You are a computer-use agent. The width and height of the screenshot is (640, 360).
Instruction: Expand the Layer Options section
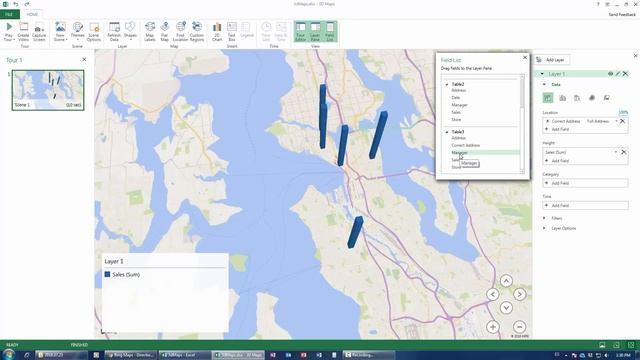click(544, 229)
